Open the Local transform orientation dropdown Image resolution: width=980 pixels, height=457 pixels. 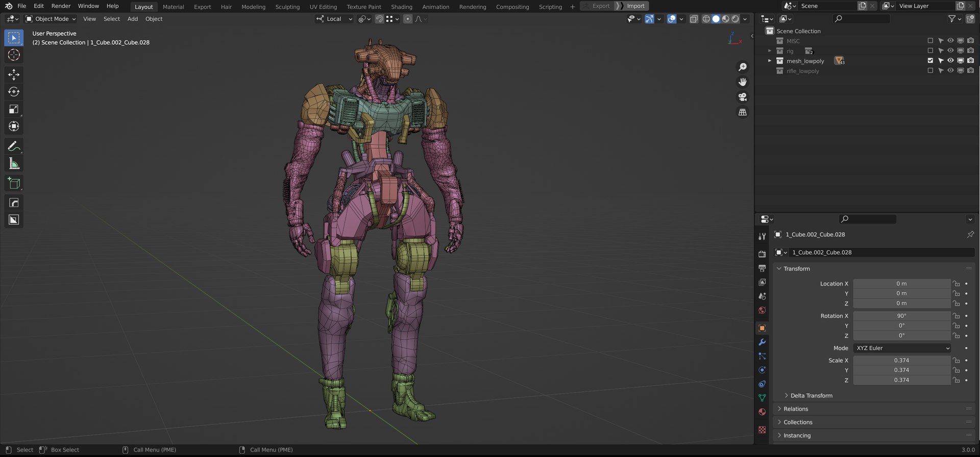pyautogui.click(x=334, y=19)
